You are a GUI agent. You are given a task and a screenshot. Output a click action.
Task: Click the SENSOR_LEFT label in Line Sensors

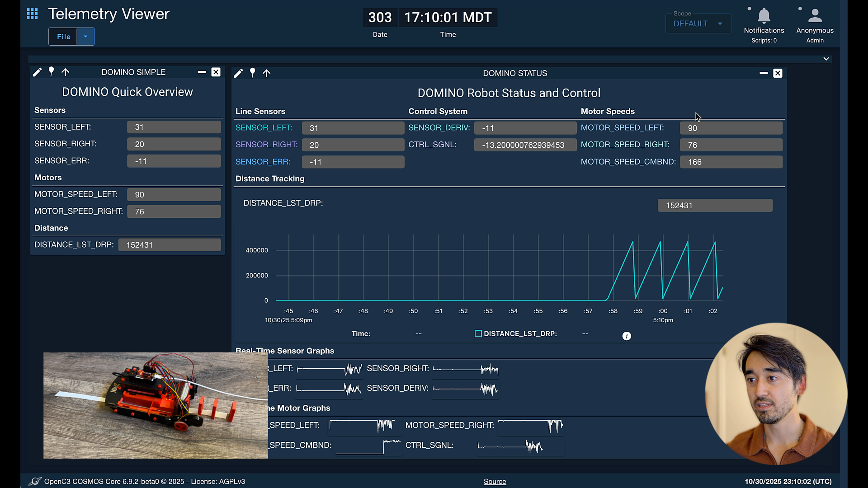tap(264, 128)
